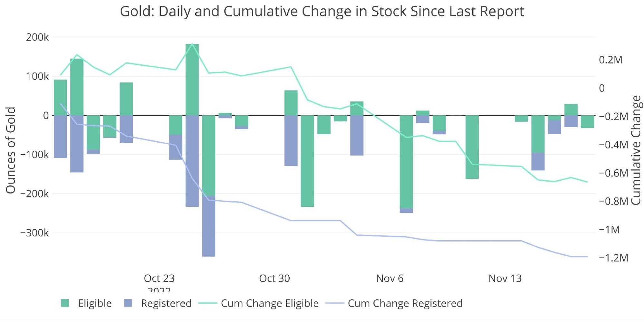Click the Ounces of Gold axis title
This screenshot has width=644, height=322.
coord(11,150)
